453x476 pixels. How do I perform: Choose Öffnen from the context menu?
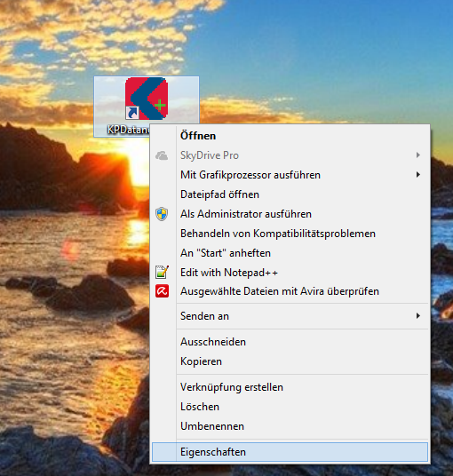point(290,136)
